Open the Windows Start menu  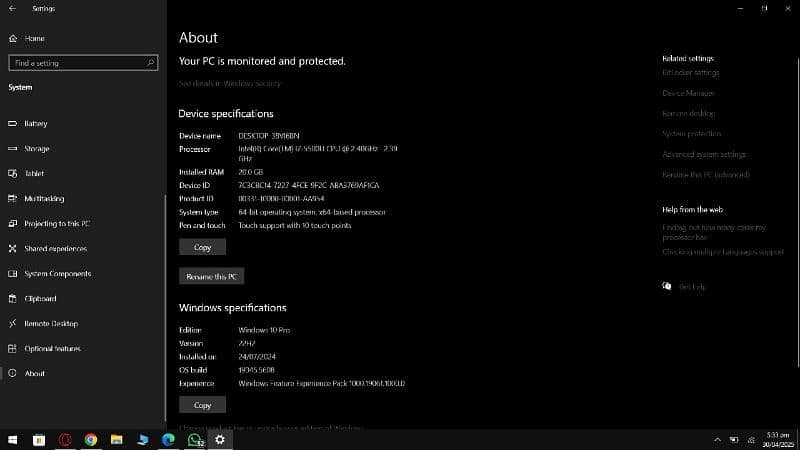pyautogui.click(x=13, y=440)
